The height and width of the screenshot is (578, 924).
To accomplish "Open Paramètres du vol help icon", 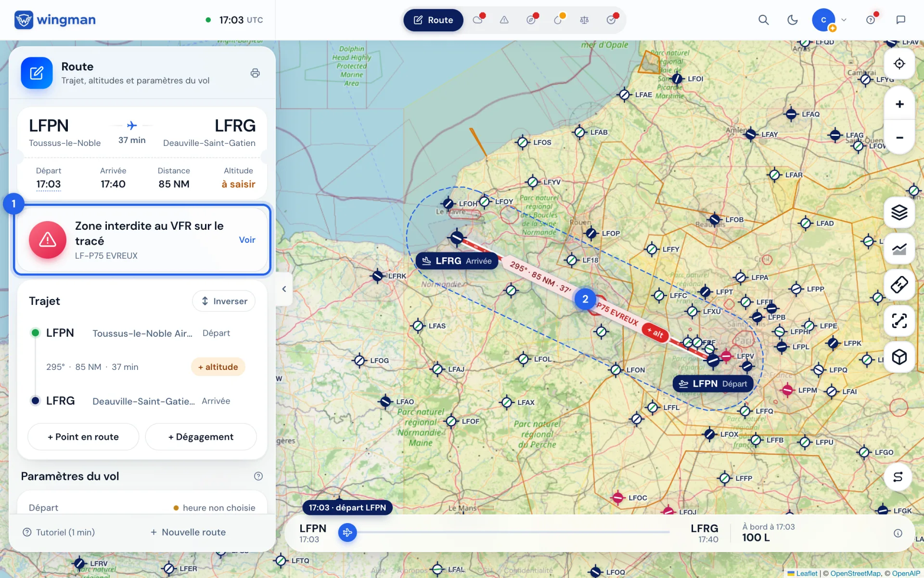I will click(258, 476).
